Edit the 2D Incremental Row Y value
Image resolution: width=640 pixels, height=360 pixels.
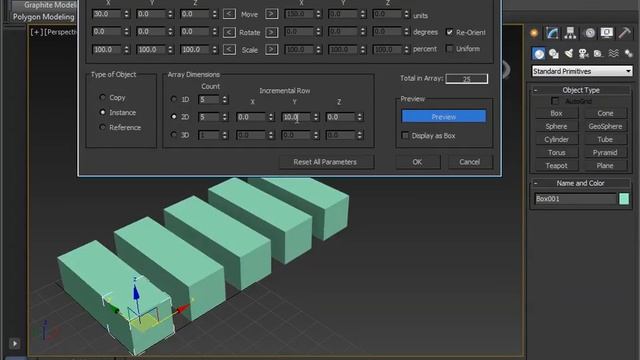point(297,117)
